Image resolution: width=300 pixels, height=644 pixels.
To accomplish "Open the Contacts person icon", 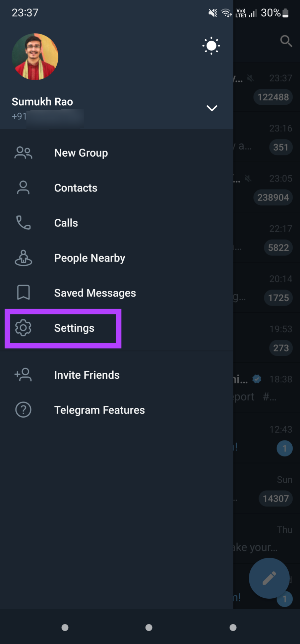I will pyautogui.click(x=23, y=188).
